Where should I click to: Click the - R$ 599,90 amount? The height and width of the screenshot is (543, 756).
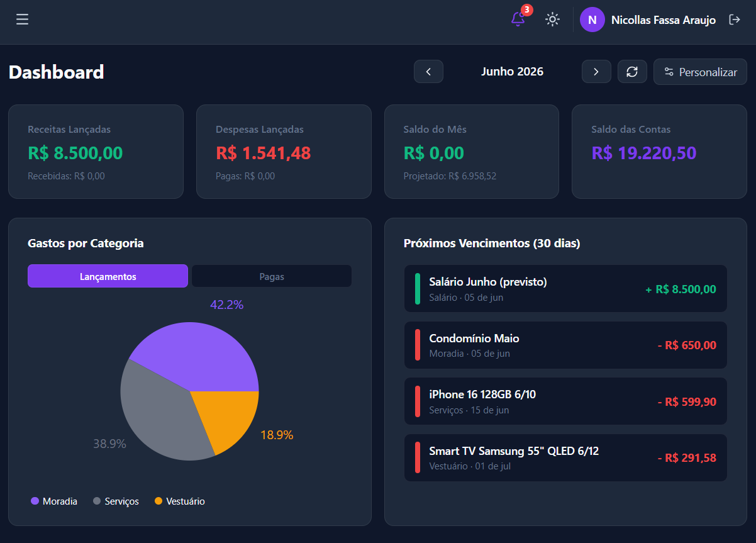687,402
